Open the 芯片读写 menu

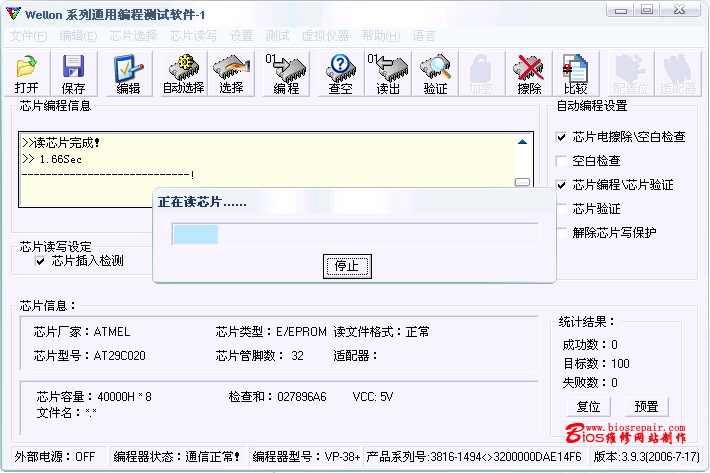pos(193,36)
